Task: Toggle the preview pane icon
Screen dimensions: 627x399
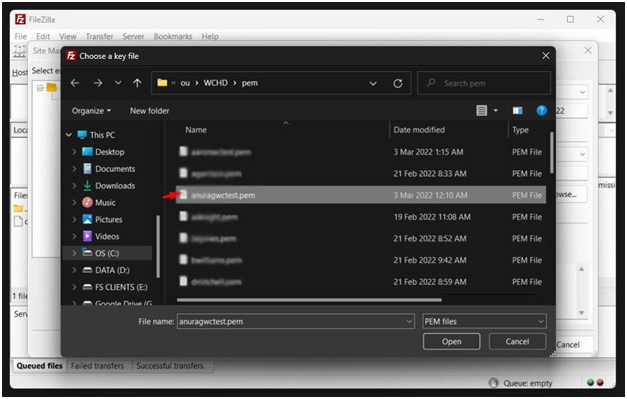Action: coord(517,110)
